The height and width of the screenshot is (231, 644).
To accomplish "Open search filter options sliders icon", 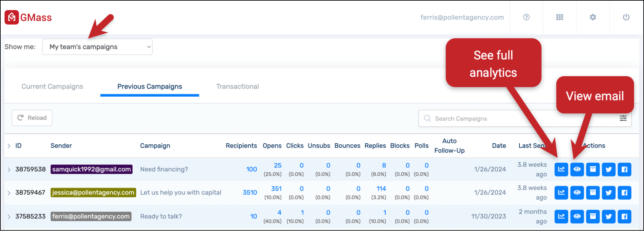I will point(623,118).
